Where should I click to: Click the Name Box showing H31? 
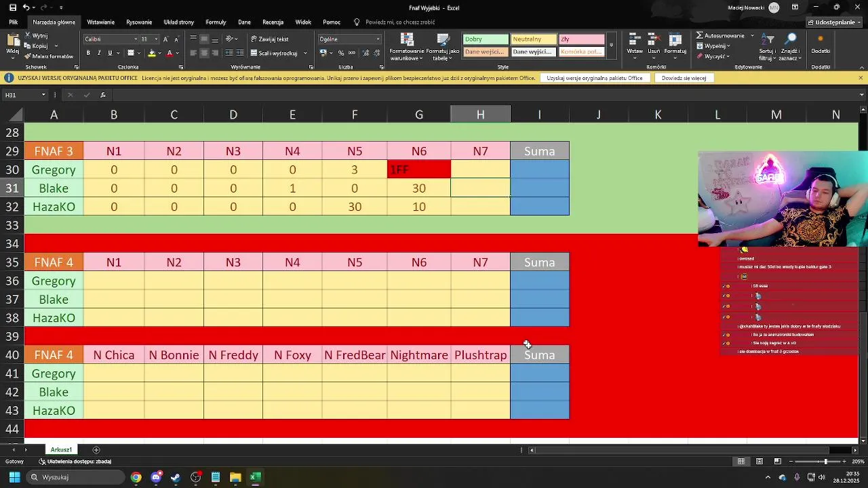coord(26,95)
